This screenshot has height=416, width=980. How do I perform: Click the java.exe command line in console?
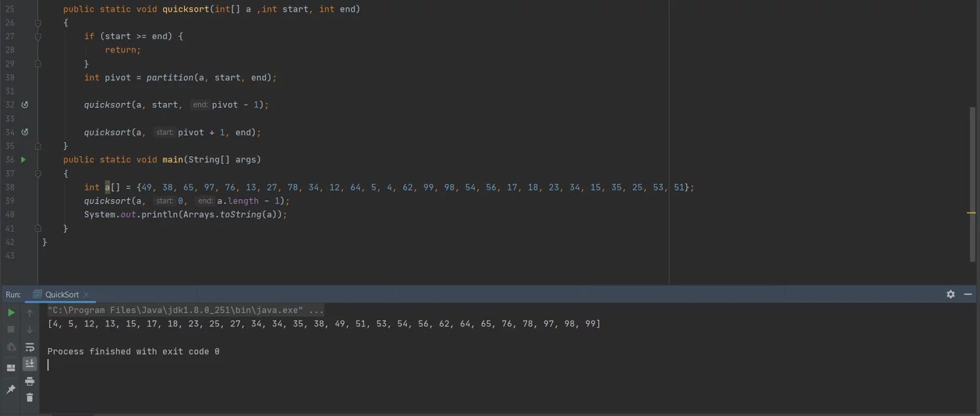point(186,310)
